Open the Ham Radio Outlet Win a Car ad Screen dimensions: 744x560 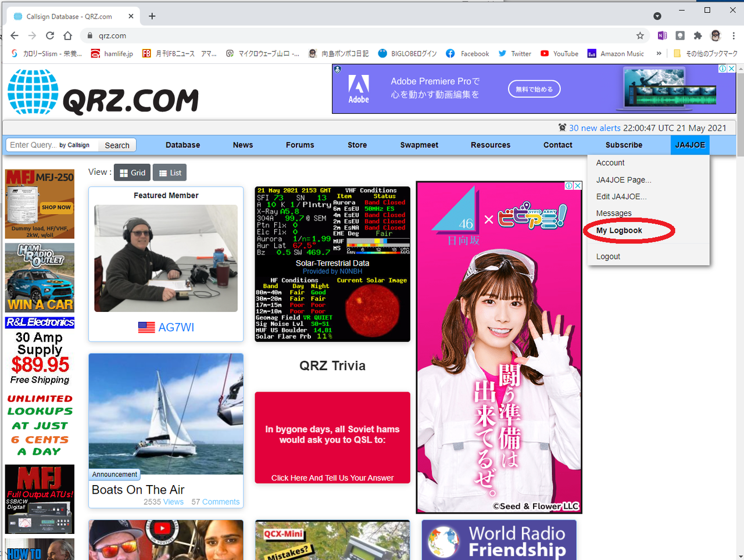coord(40,278)
